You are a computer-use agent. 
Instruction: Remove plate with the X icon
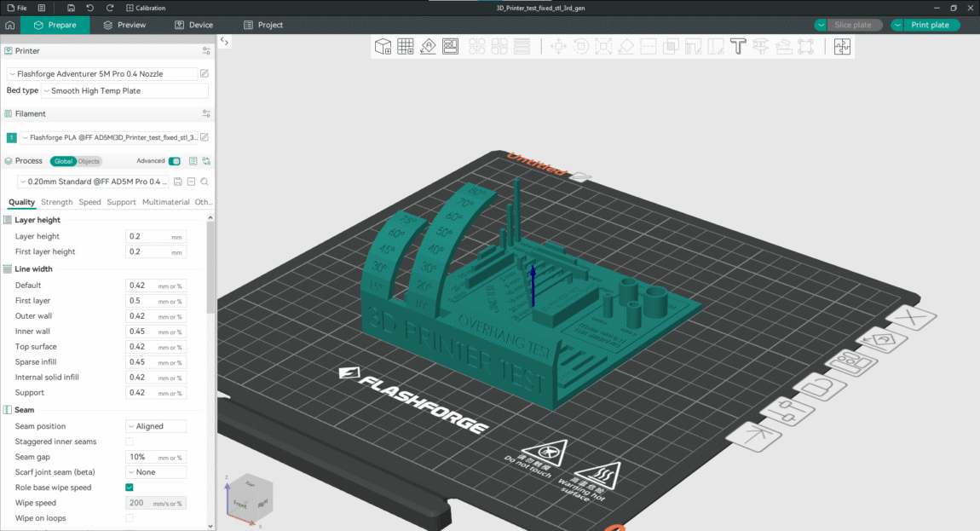coord(913,318)
